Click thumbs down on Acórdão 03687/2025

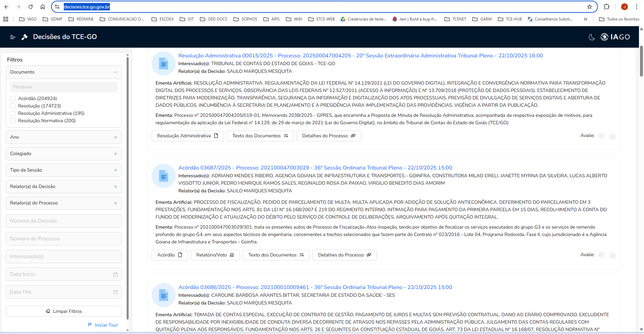point(601,255)
